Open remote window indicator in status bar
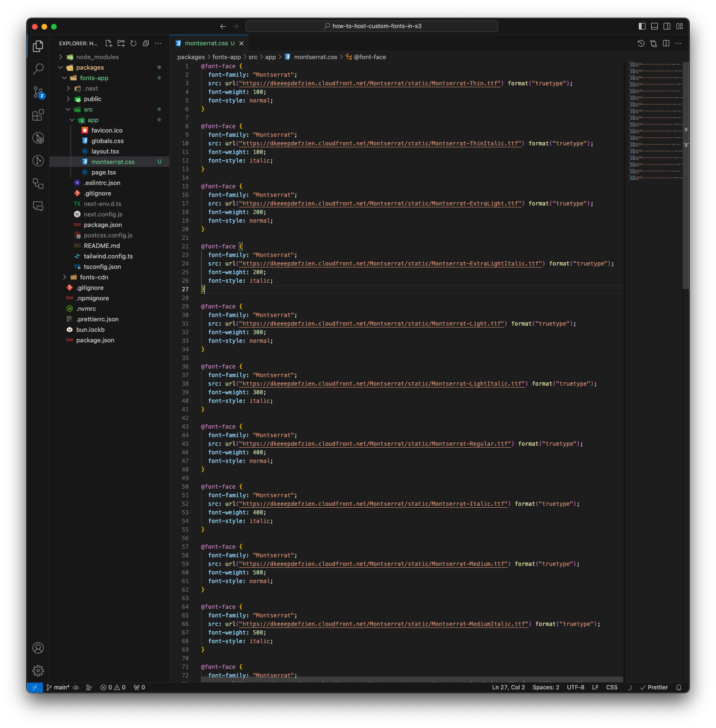Image resolution: width=716 pixels, height=728 pixels. tap(35, 687)
